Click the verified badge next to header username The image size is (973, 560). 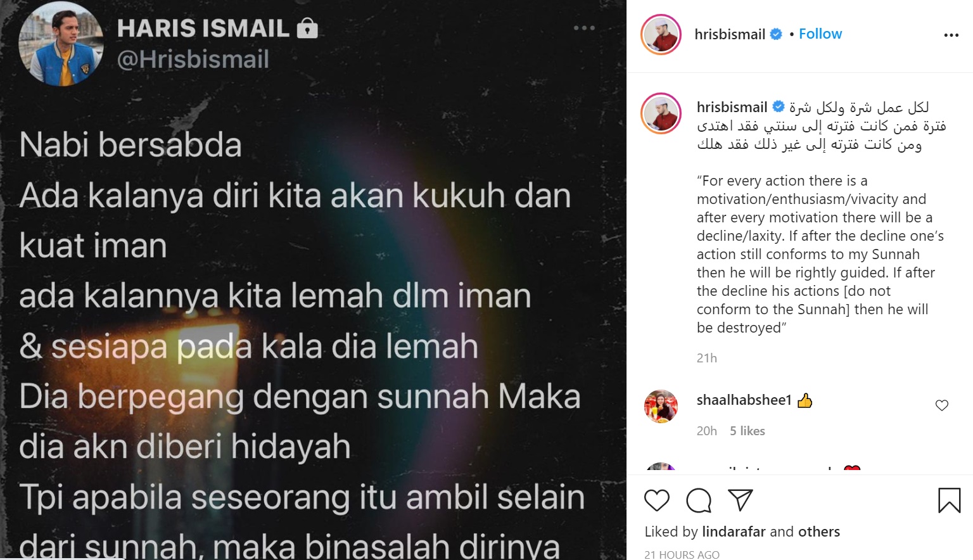coord(776,34)
